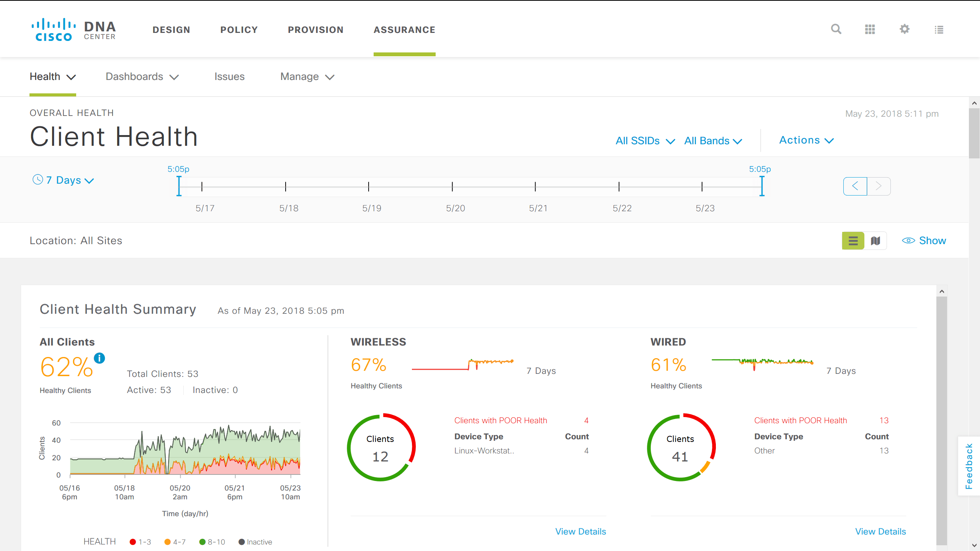Open the apps grid menu
Screen dimensions: 980x551
[x=870, y=29]
